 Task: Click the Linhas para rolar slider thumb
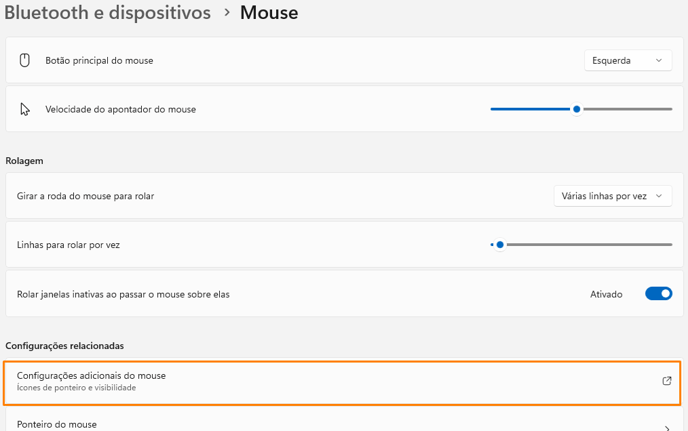pyautogui.click(x=500, y=244)
